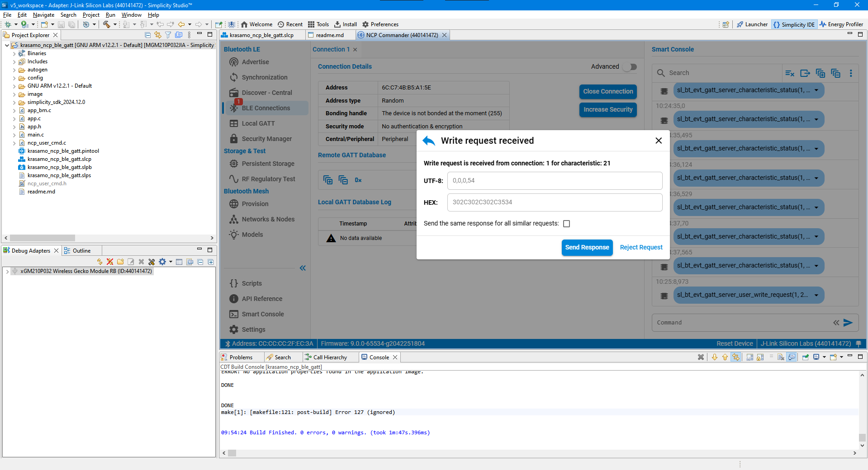Viewport: 868px width, 470px height.
Task: Open RF Regulatory Test section
Action: pyautogui.click(x=268, y=179)
